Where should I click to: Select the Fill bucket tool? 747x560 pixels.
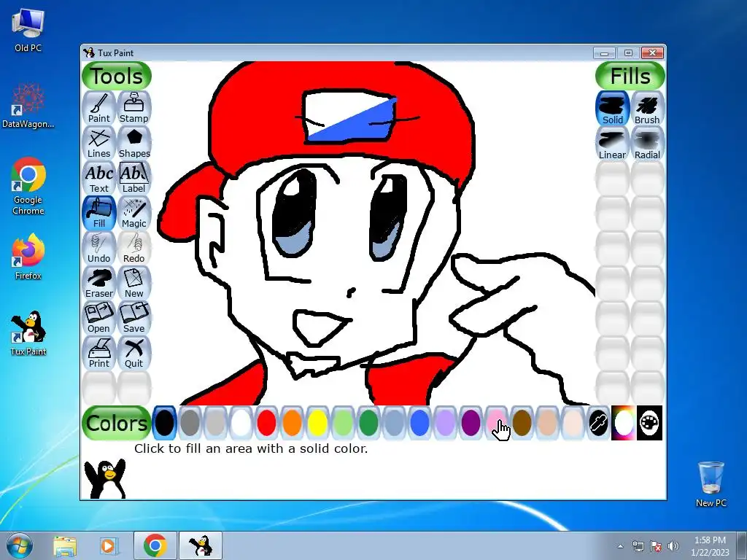tap(99, 213)
